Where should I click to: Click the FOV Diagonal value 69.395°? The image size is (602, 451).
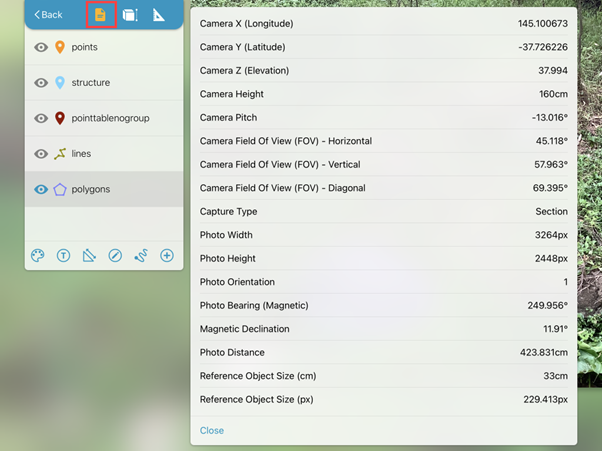tap(550, 188)
